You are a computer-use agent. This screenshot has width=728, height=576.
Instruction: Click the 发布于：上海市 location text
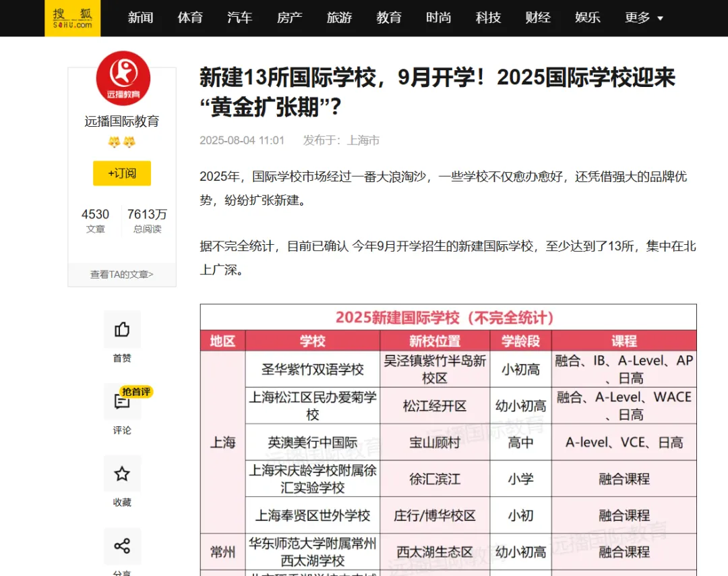(x=341, y=140)
